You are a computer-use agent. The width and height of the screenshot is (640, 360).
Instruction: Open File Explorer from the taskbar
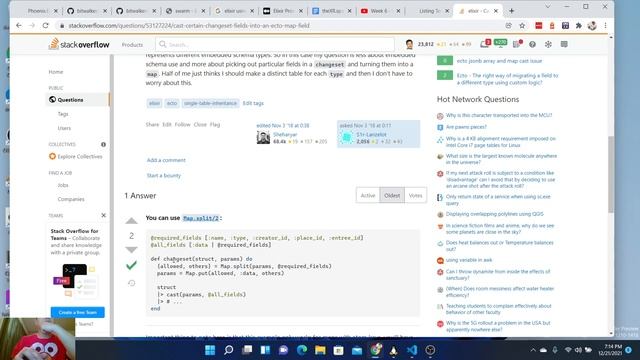(x=320, y=350)
